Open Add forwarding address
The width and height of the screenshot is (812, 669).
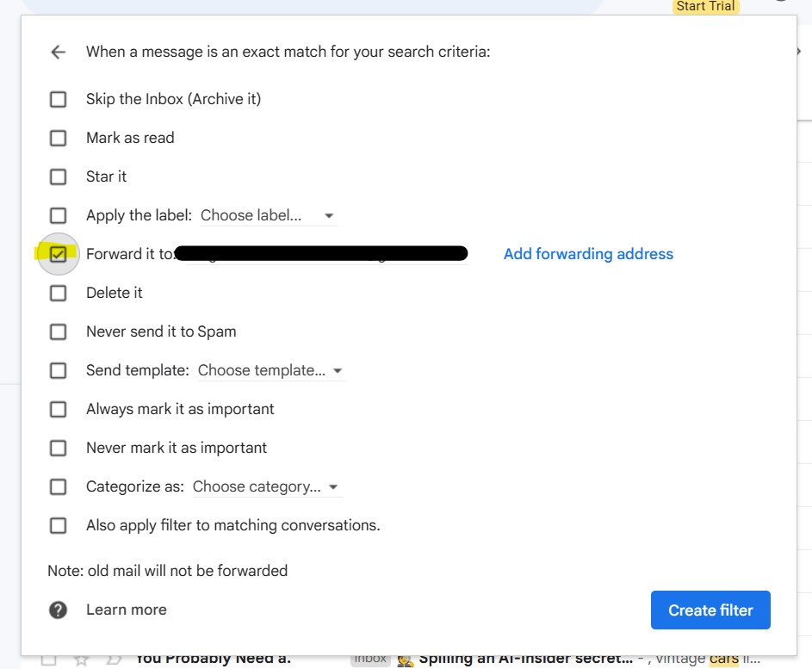click(x=587, y=253)
